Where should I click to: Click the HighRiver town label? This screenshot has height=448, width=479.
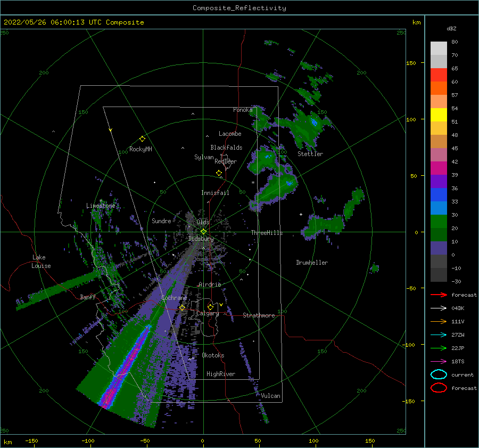[221, 374]
